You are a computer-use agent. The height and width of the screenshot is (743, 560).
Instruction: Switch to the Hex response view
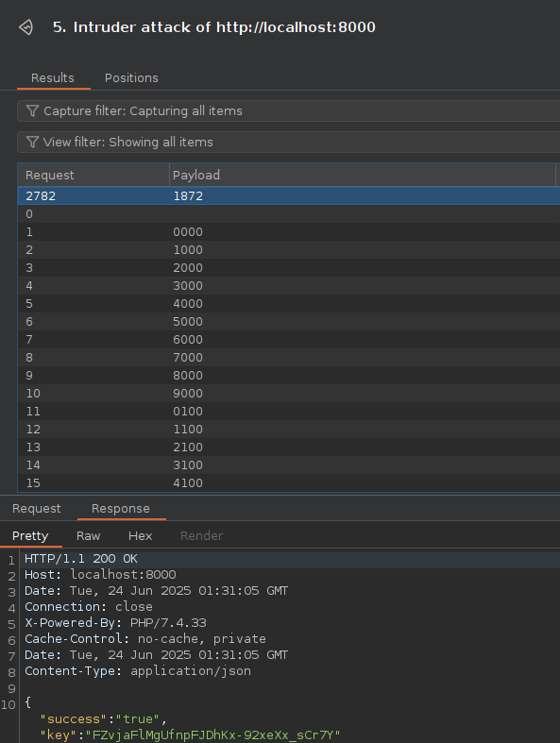[x=141, y=536]
